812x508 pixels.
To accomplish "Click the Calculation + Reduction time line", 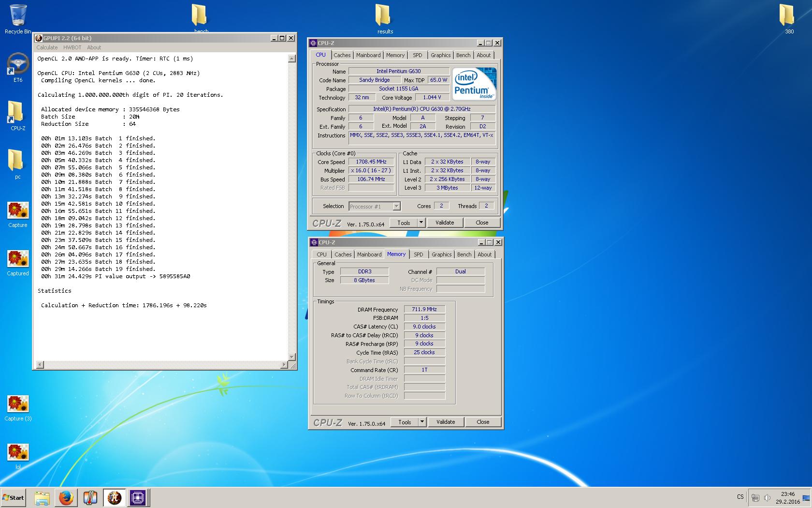I will pos(124,305).
